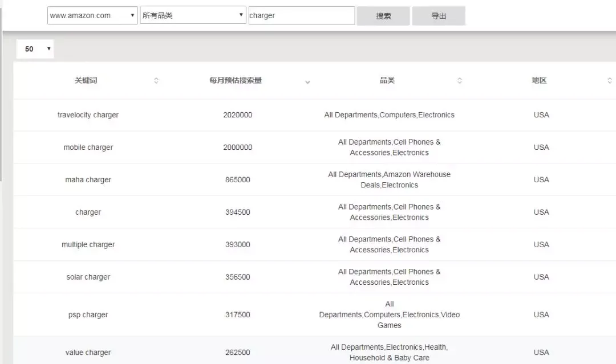Click the 2020000 search volume cell
Screen dimensions: 616x364
pyautogui.click(x=238, y=115)
